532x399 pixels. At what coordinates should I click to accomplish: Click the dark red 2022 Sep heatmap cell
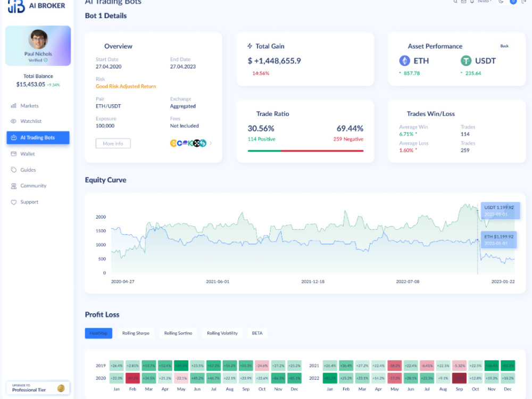[x=460, y=378]
